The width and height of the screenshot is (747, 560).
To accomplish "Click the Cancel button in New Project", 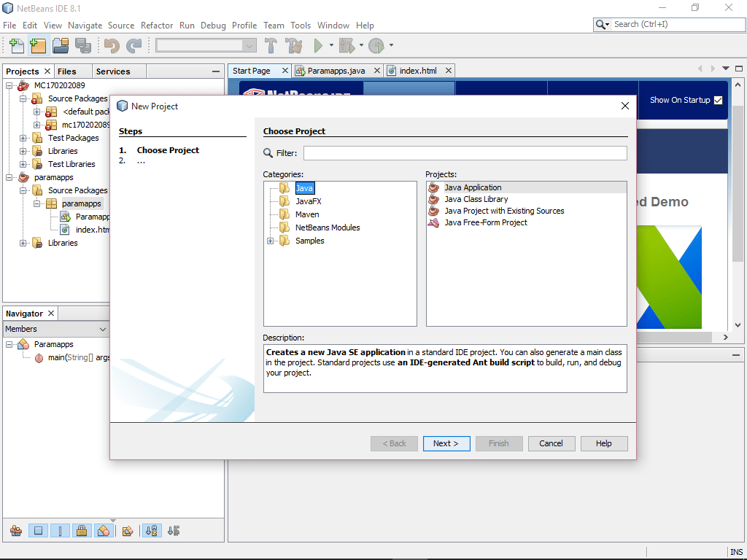I will [x=551, y=443].
